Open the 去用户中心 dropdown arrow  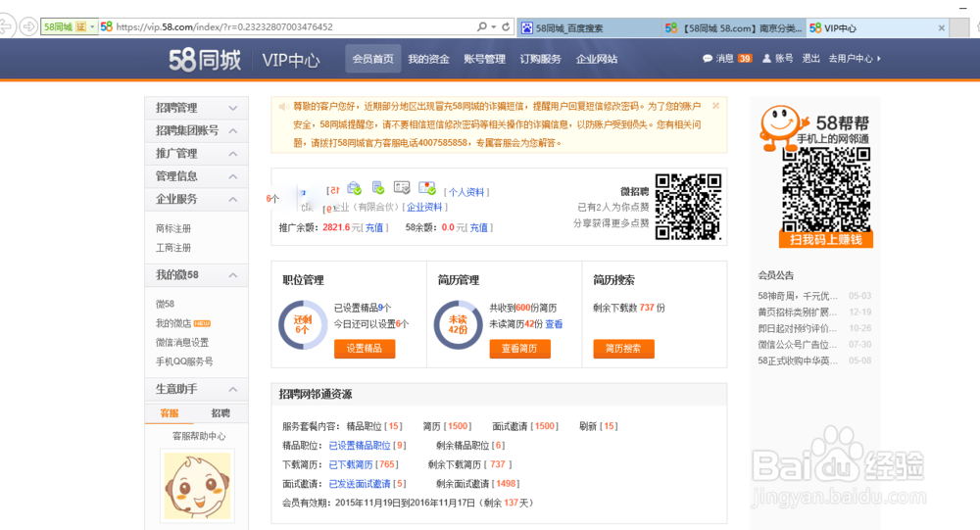click(x=879, y=58)
